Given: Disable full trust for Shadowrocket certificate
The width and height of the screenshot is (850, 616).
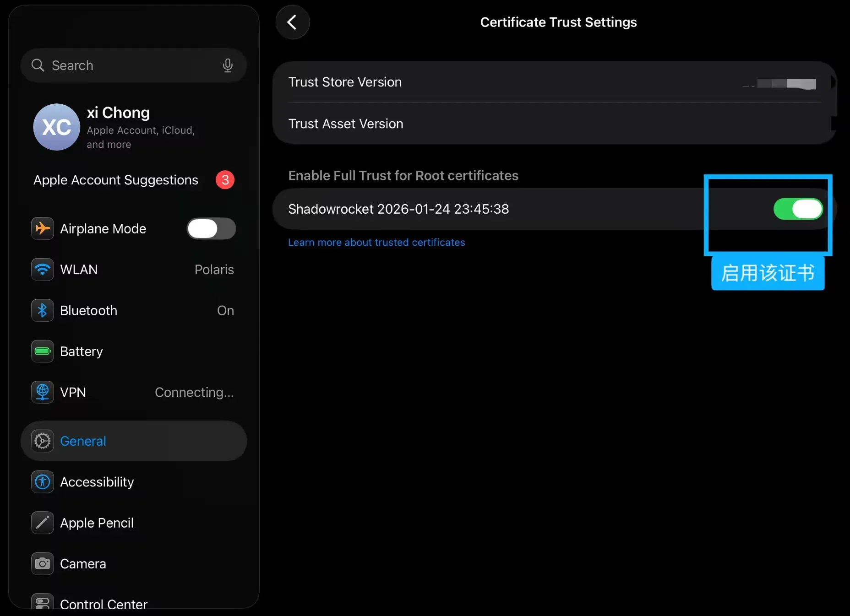Looking at the screenshot, I should point(798,209).
